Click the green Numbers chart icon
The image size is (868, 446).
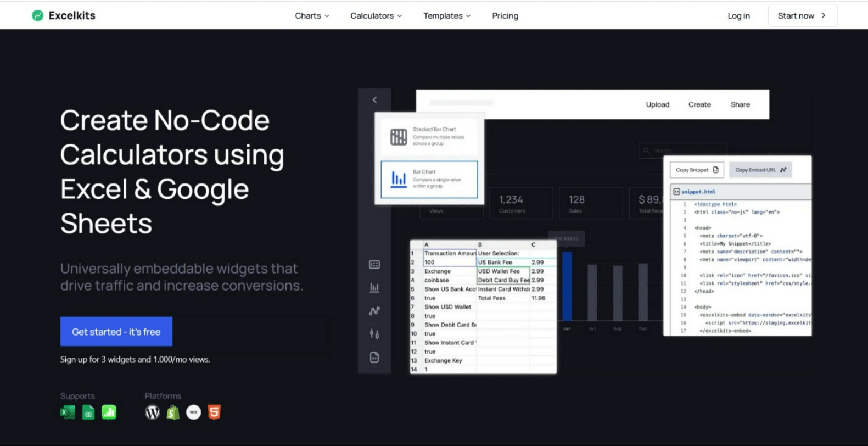(x=109, y=412)
